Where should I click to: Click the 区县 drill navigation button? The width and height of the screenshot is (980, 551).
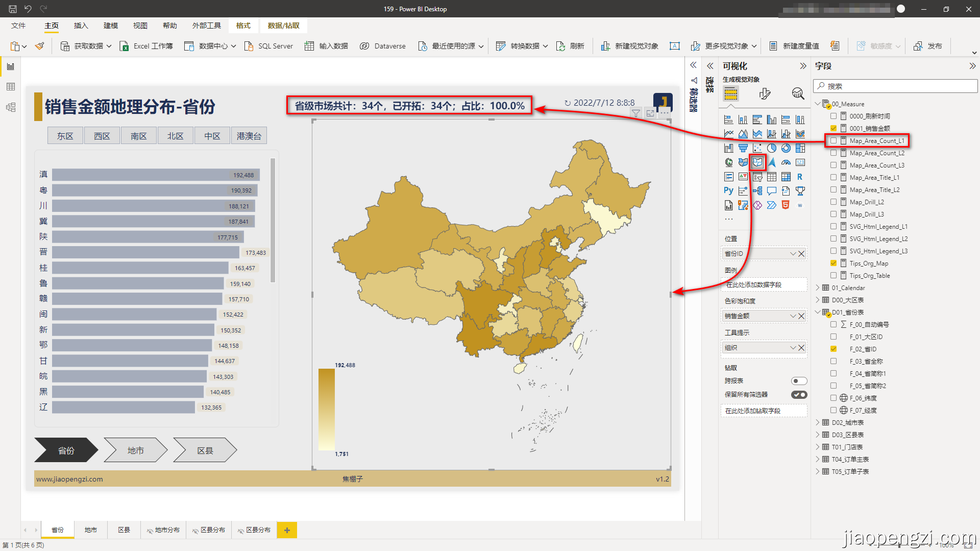[204, 450]
